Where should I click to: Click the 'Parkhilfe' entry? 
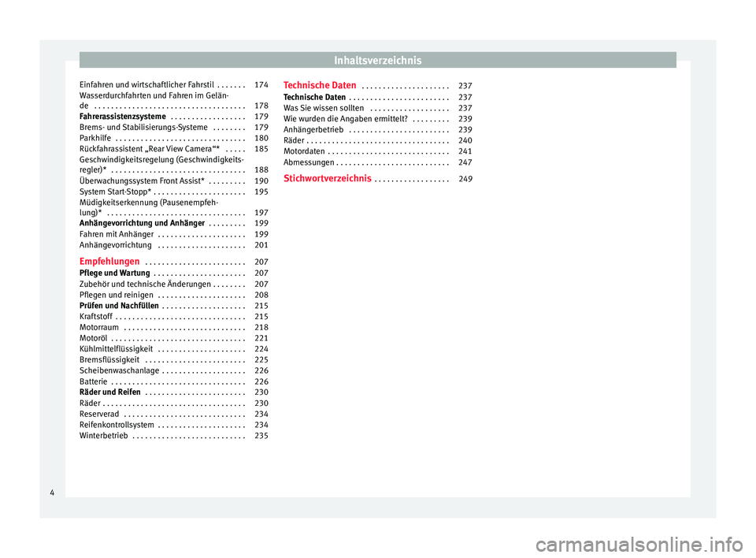[173, 138]
